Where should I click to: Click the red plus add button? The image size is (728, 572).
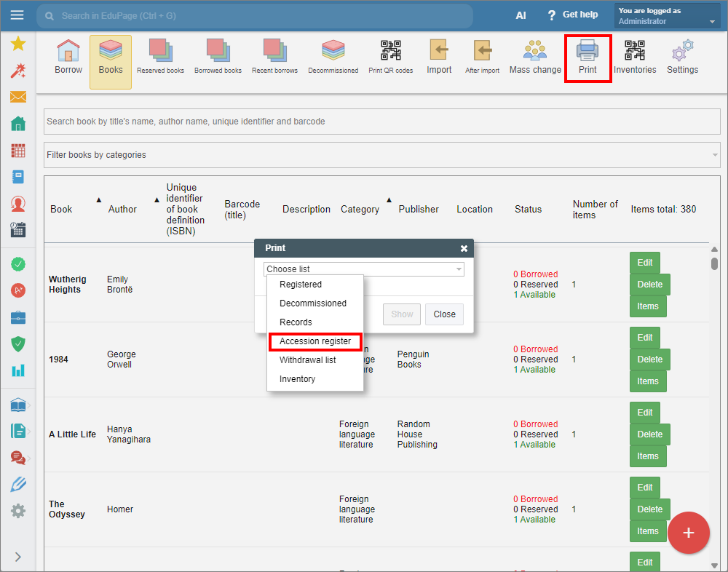coord(688,533)
